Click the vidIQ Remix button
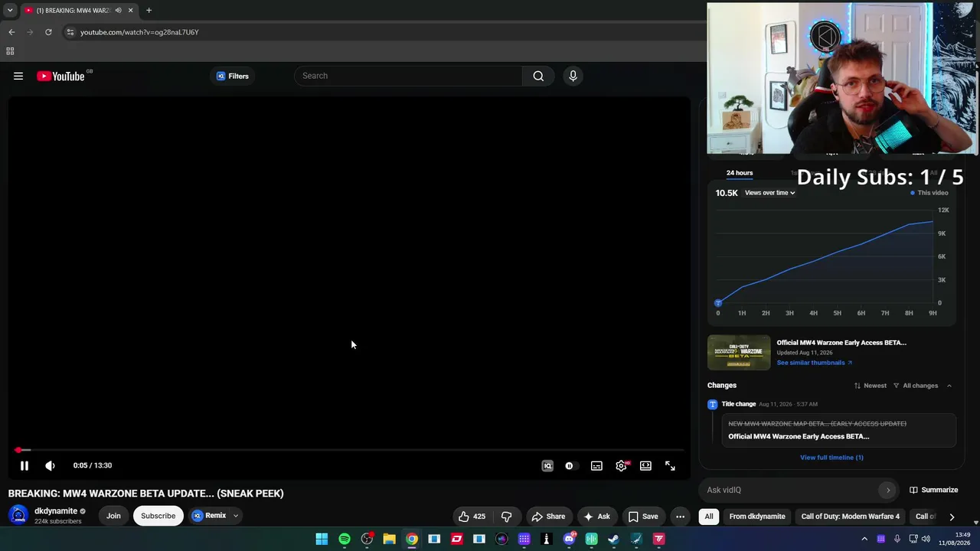Image resolution: width=980 pixels, height=551 pixels. 210,516
